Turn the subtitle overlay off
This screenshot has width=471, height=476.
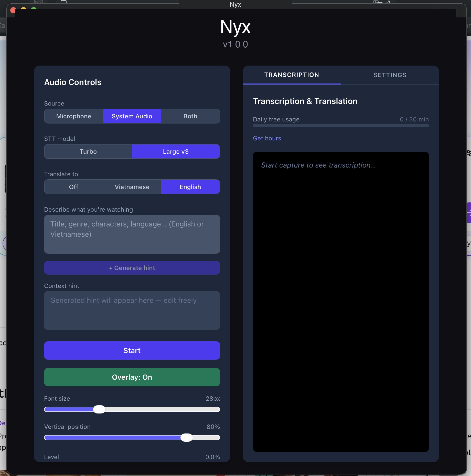(x=132, y=377)
